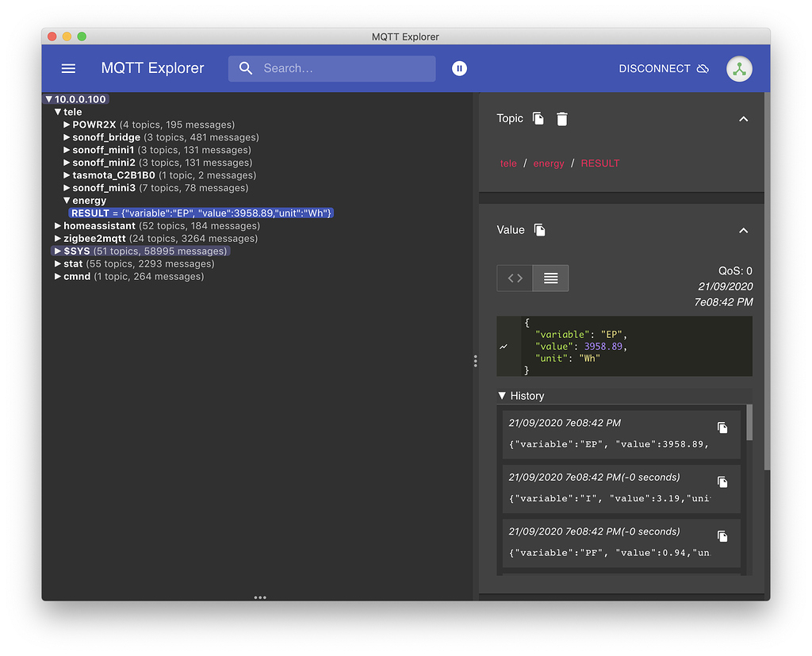Expand the zigbee2mqtt topic node
Viewport: 812px width, 656px height.
coord(58,239)
